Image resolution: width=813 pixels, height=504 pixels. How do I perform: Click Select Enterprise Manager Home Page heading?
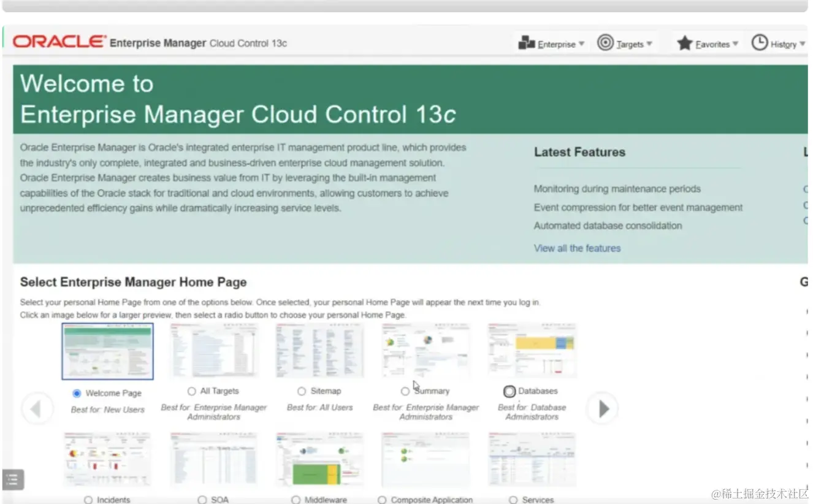133,282
